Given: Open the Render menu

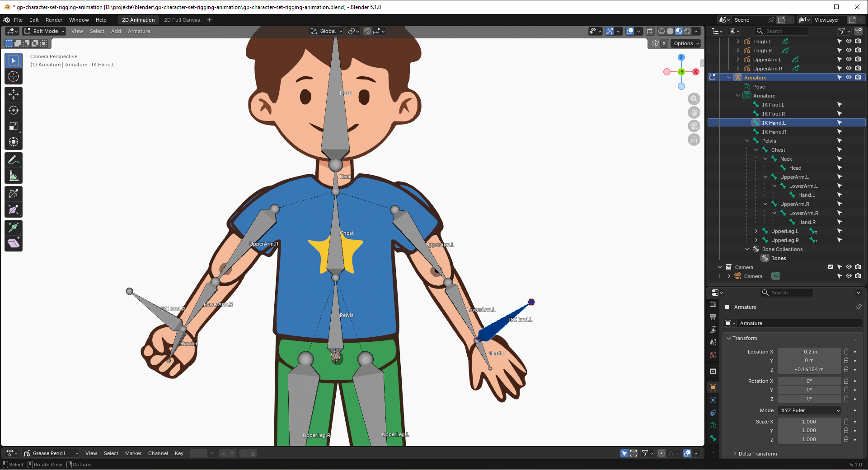Looking at the screenshot, I should (x=54, y=20).
